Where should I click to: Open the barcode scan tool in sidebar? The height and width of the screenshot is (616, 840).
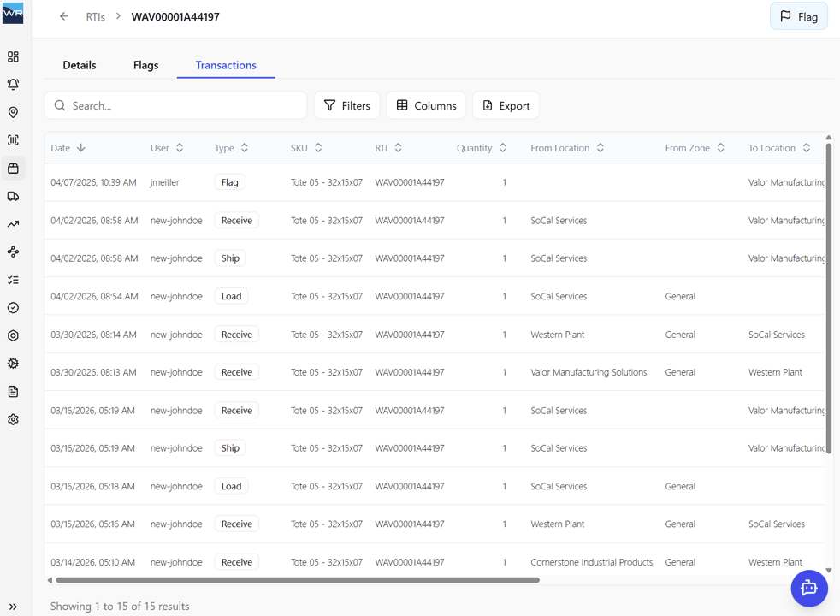[13, 139]
